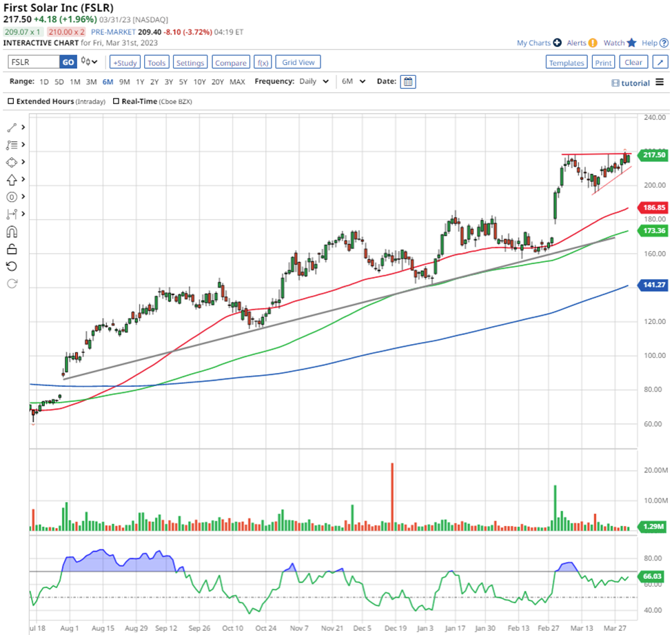Expand Fibonacci tool options chevron
This screenshot has height=635, width=672.
coord(23,196)
